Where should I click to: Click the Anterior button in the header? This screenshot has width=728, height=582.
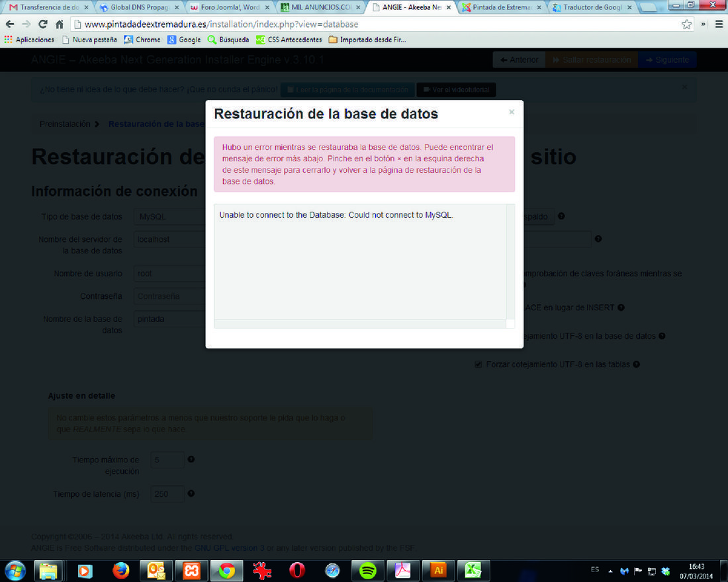click(519, 60)
